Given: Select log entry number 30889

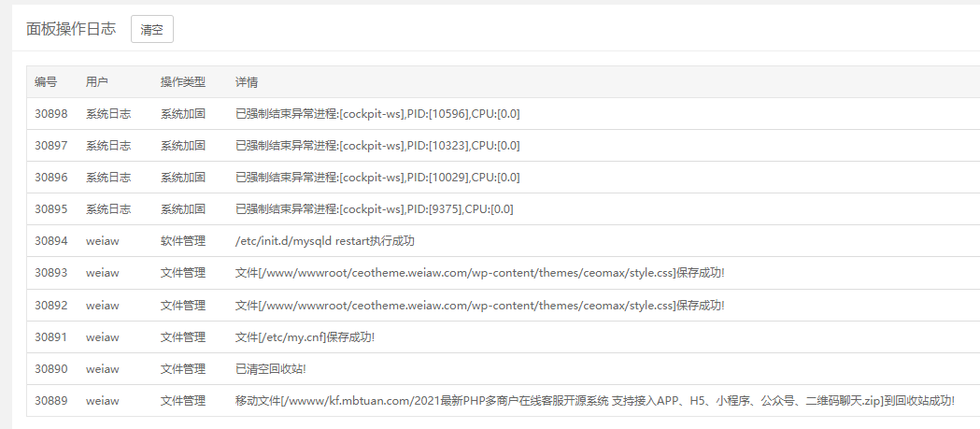Looking at the screenshot, I should point(50,401).
